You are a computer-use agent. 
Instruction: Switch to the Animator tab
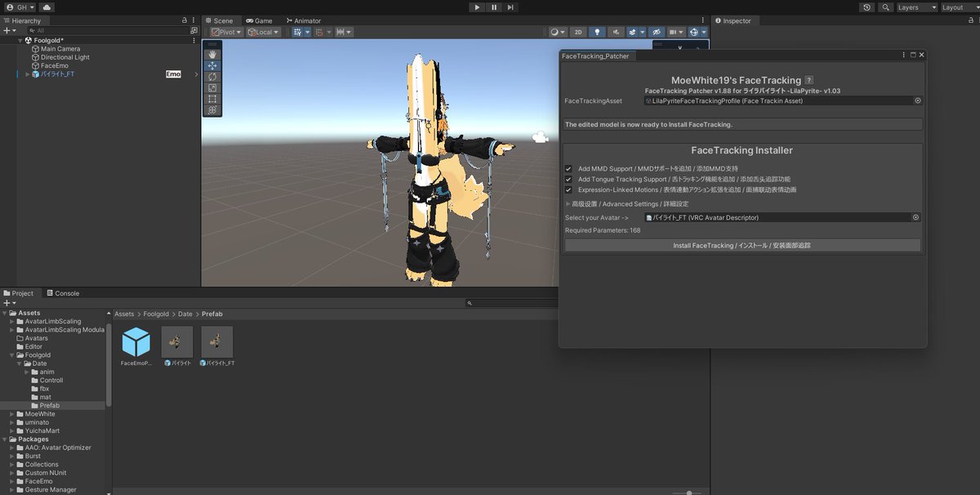(303, 20)
